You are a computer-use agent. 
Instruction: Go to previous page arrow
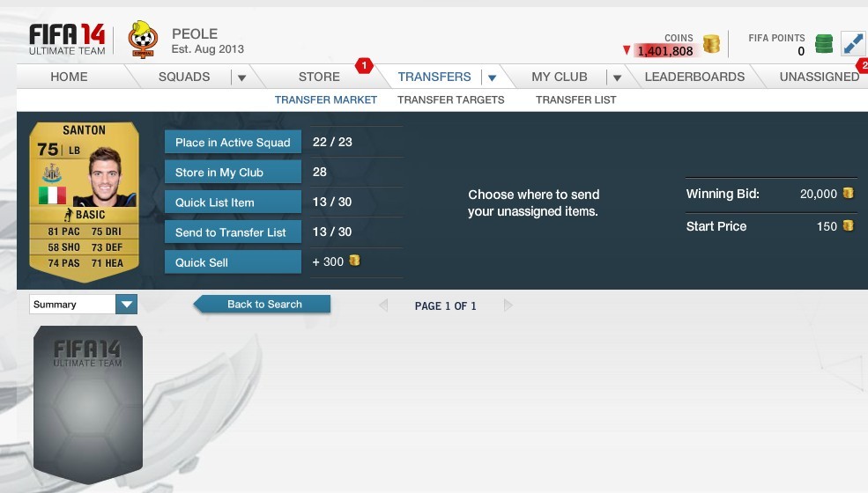[x=383, y=305]
